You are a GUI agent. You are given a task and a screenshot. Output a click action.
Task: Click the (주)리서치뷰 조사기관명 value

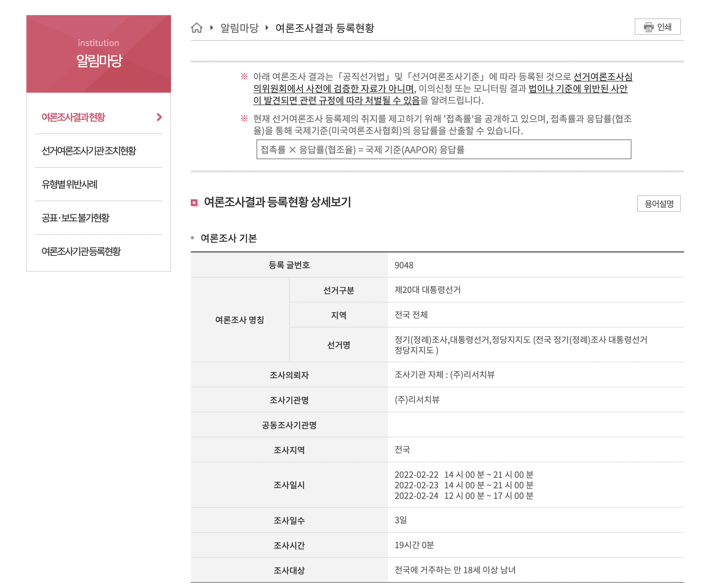pos(417,400)
